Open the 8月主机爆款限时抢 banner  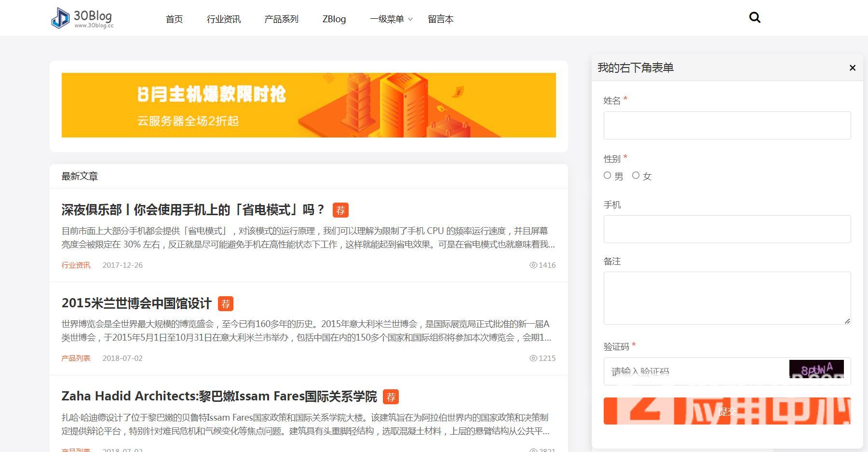pyautogui.click(x=309, y=105)
